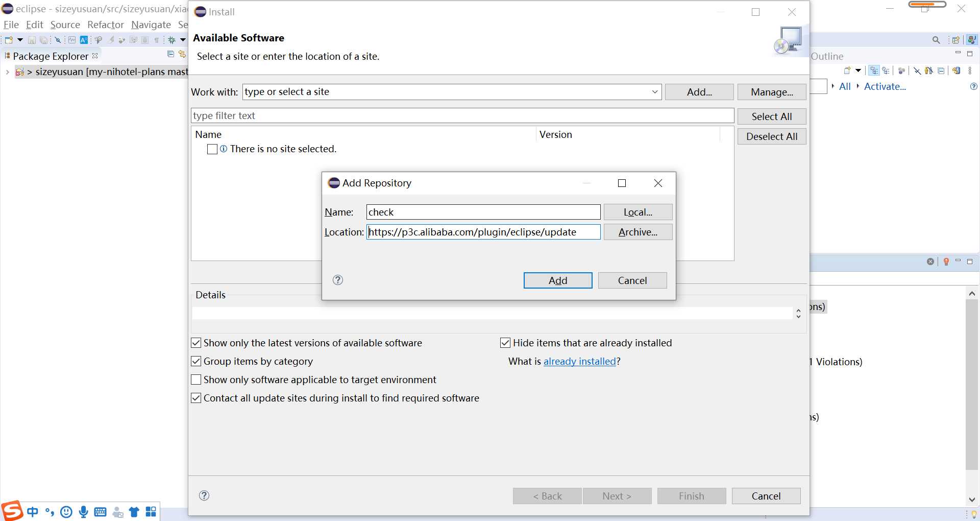This screenshot has width=980, height=521.
Task: Click the blue 'A' toolbar icon
Action: [84, 40]
